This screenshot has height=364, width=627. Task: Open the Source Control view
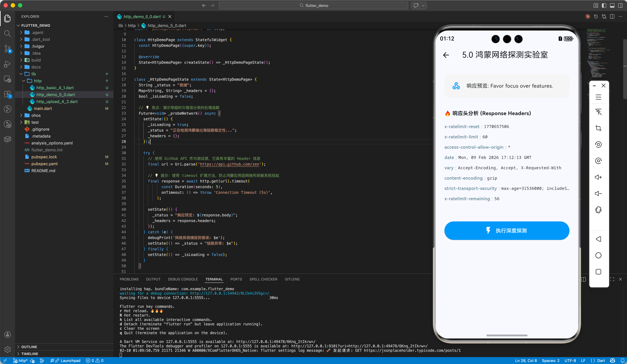coord(8,49)
